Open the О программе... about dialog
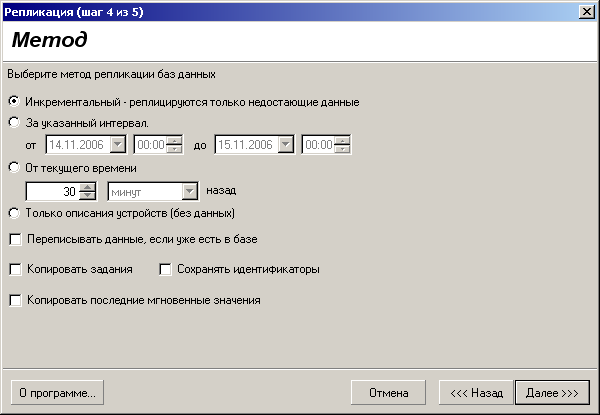The image size is (600, 415). tap(57, 392)
